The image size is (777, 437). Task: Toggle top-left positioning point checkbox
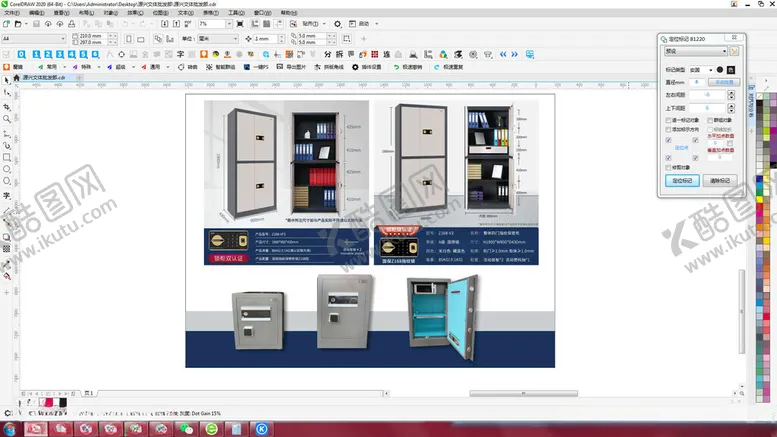click(x=668, y=140)
